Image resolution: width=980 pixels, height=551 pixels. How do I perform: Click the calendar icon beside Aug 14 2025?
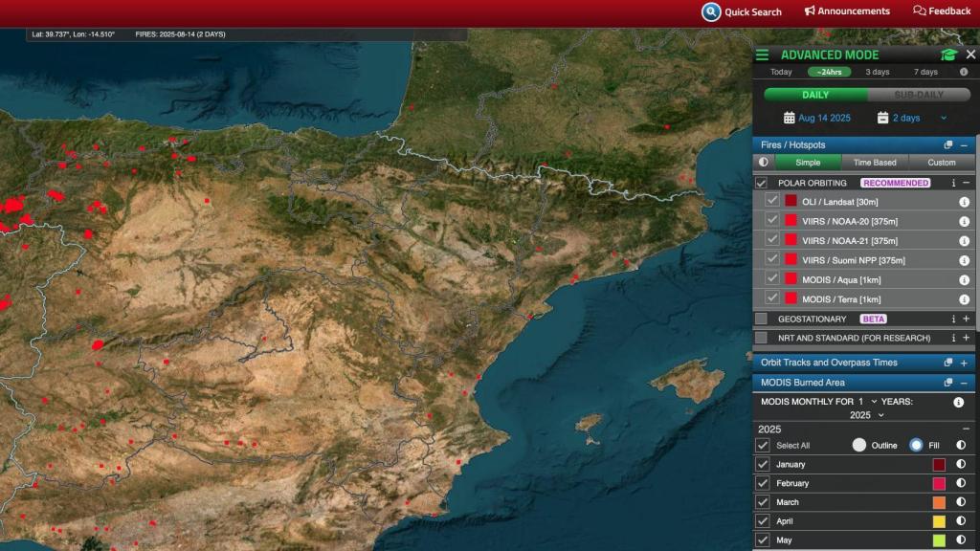pyautogui.click(x=791, y=118)
